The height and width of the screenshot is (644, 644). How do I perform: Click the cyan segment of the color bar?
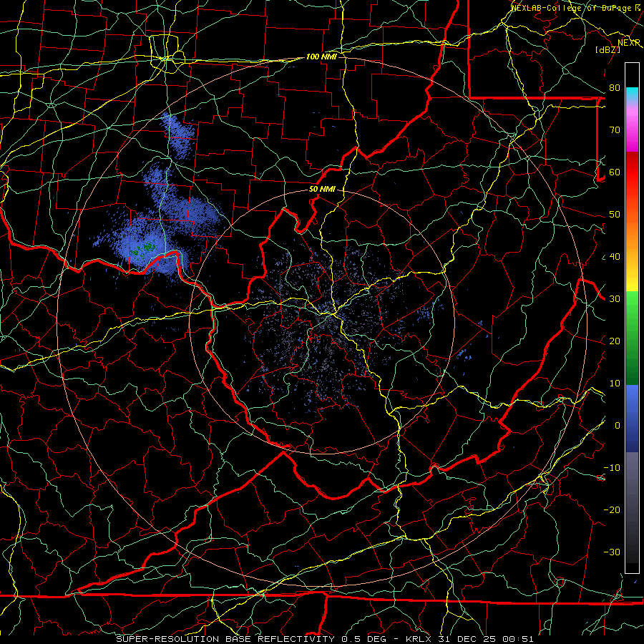click(632, 94)
